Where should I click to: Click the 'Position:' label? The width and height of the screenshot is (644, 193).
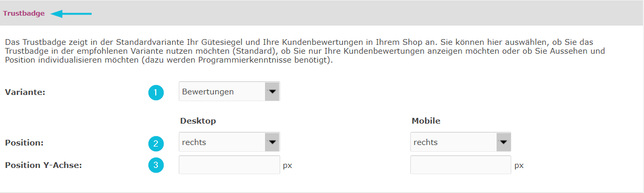(x=24, y=142)
